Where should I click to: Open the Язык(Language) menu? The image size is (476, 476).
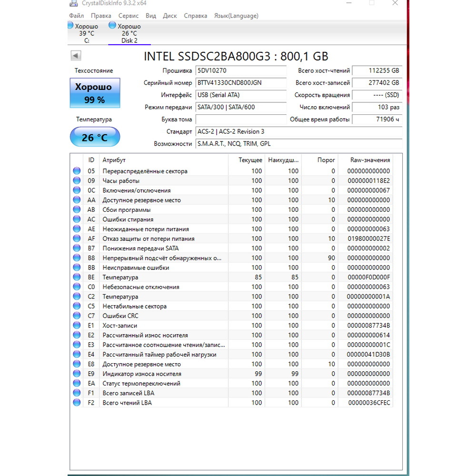coord(236,16)
